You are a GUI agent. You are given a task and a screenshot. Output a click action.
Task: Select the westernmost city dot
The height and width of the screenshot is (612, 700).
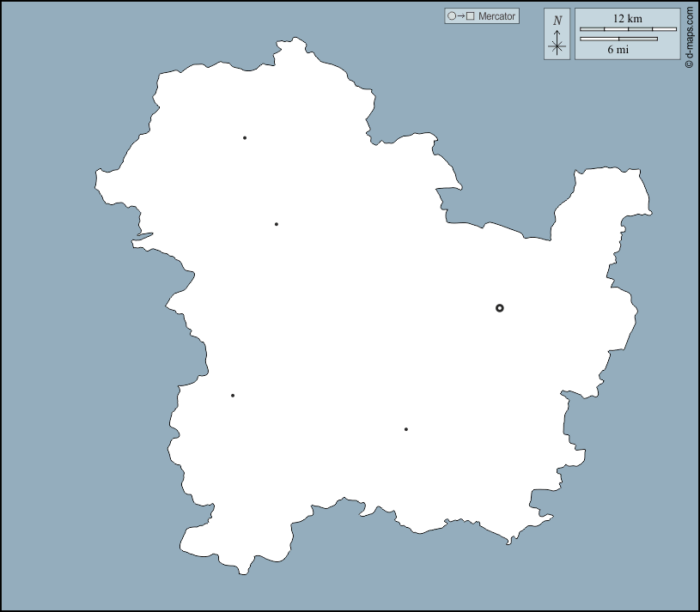(233, 396)
